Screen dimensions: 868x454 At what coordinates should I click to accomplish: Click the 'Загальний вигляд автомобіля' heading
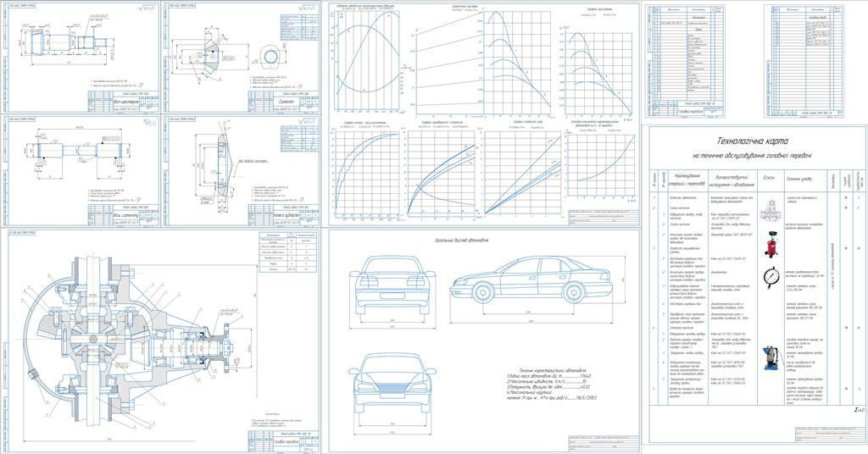pos(462,241)
